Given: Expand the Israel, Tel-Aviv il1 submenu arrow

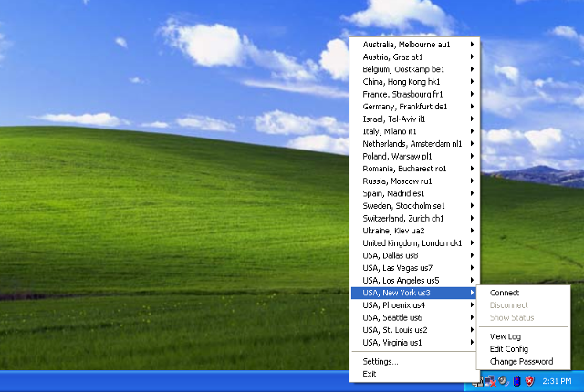Looking at the screenshot, I should (472, 119).
